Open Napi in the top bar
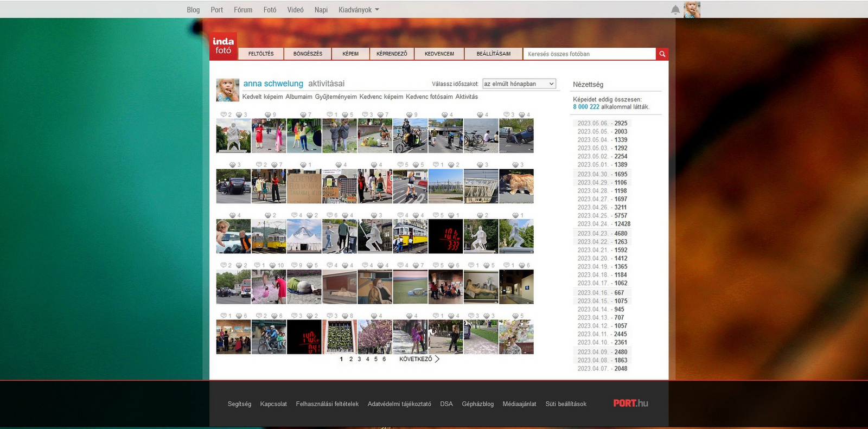 [321, 10]
